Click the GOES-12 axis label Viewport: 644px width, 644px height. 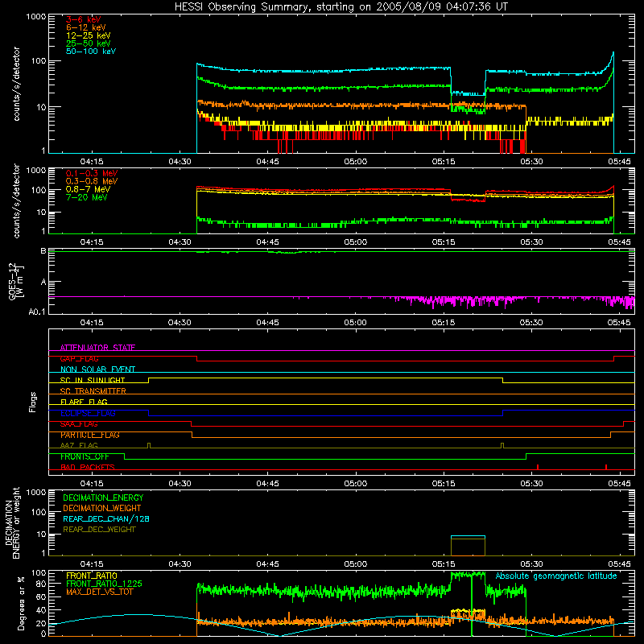coord(16,281)
